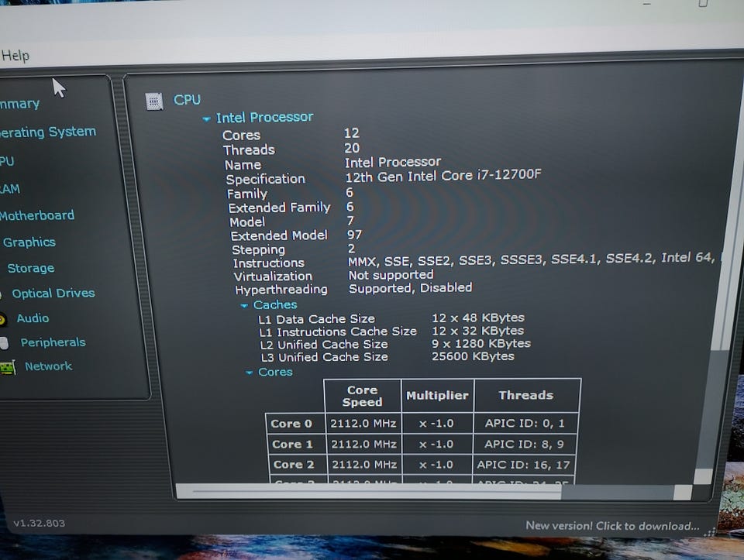Viewport: 744px width, 560px height.
Task: Click the APIC ID: 8, 9 cell
Action: (x=524, y=445)
